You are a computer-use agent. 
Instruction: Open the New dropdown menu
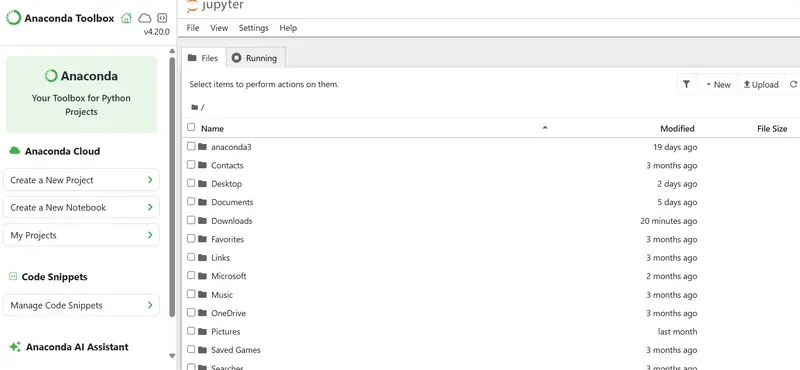coord(718,85)
